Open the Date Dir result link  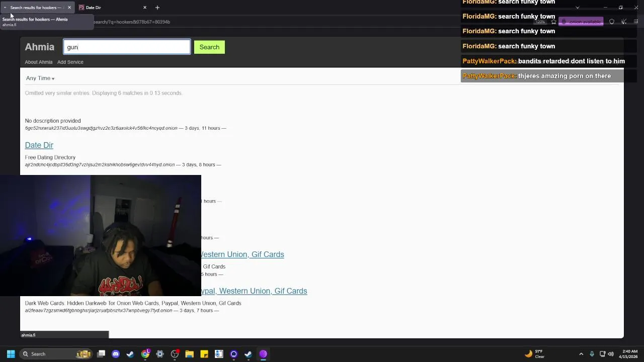pyautogui.click(x=39, y=145)
